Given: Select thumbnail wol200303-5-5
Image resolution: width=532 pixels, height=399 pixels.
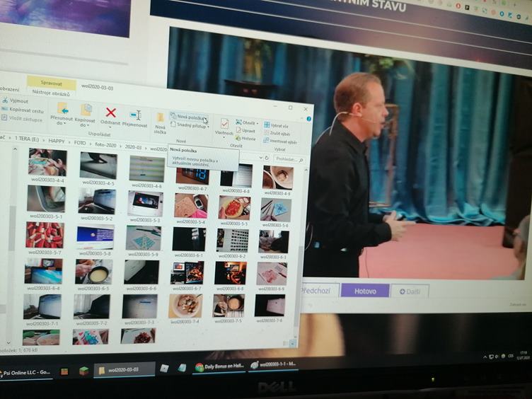Looking at the screenshot, I should tap(235, 208).
